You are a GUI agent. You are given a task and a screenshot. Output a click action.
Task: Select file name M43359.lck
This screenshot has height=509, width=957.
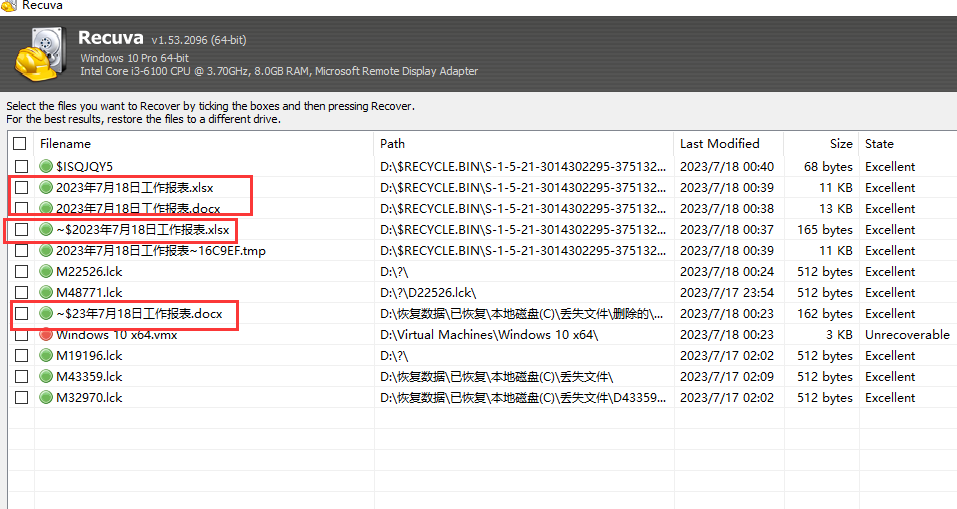[89, 377]
